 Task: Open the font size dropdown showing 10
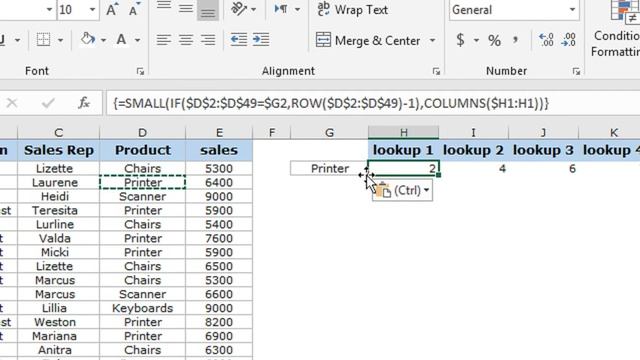coord(92,9)
